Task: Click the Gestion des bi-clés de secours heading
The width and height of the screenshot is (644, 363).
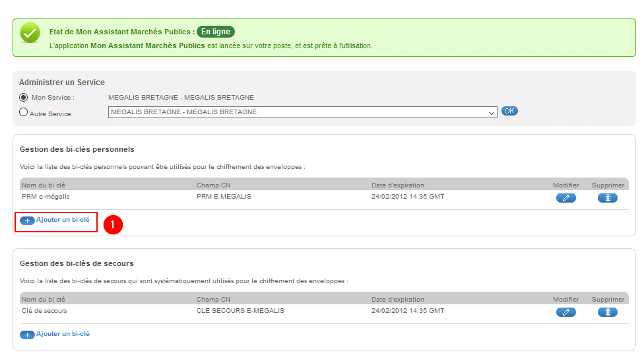Action: tap(77, 263)
